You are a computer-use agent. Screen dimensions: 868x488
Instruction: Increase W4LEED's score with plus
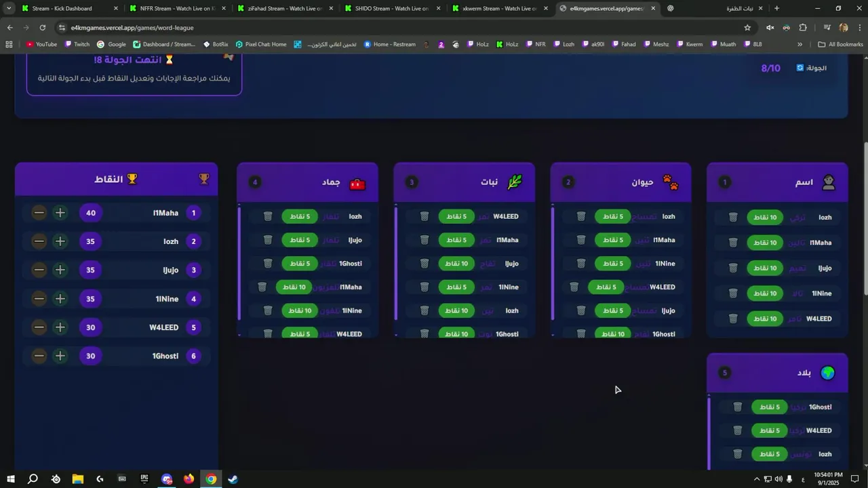60,327
